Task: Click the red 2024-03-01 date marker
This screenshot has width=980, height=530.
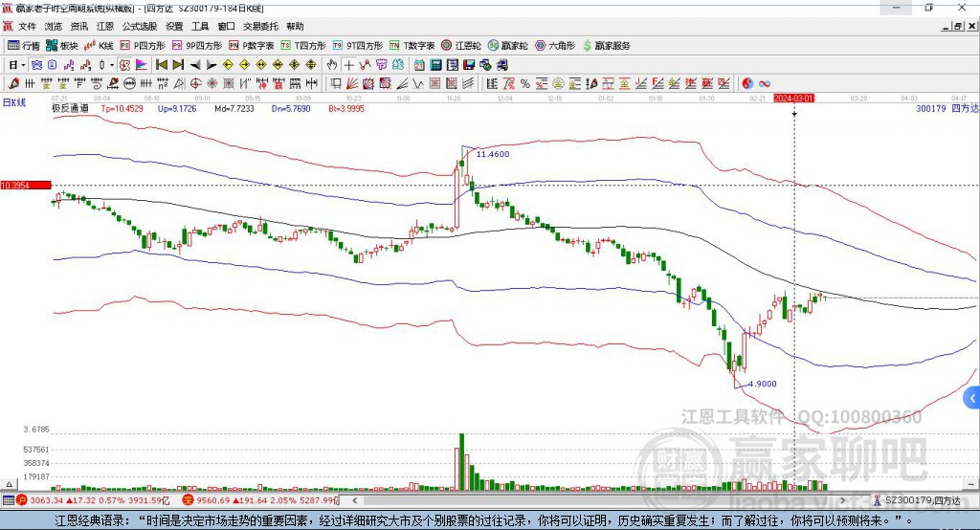Action: click(x=793, y=99)
